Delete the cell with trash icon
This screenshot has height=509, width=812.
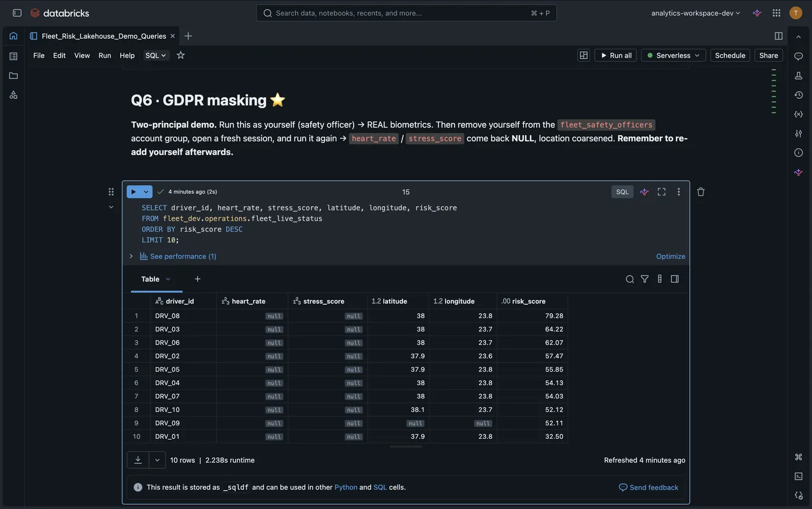pos(701,192)
